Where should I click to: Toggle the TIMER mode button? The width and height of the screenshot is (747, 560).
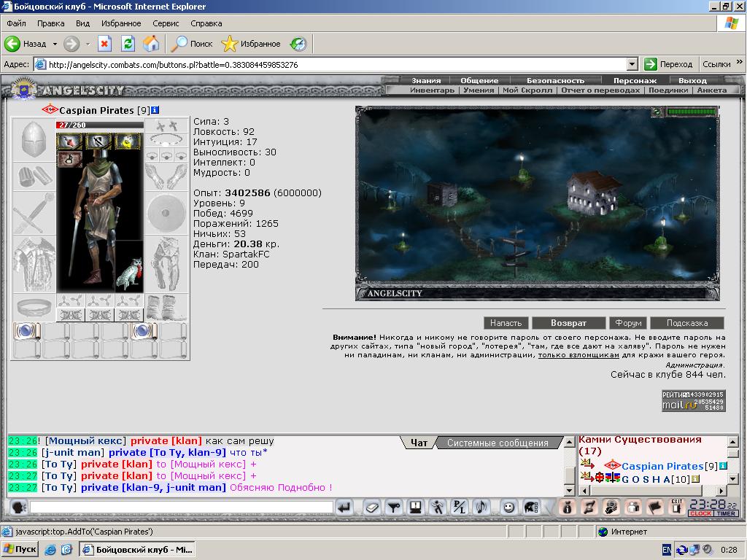tap(726, 513)
